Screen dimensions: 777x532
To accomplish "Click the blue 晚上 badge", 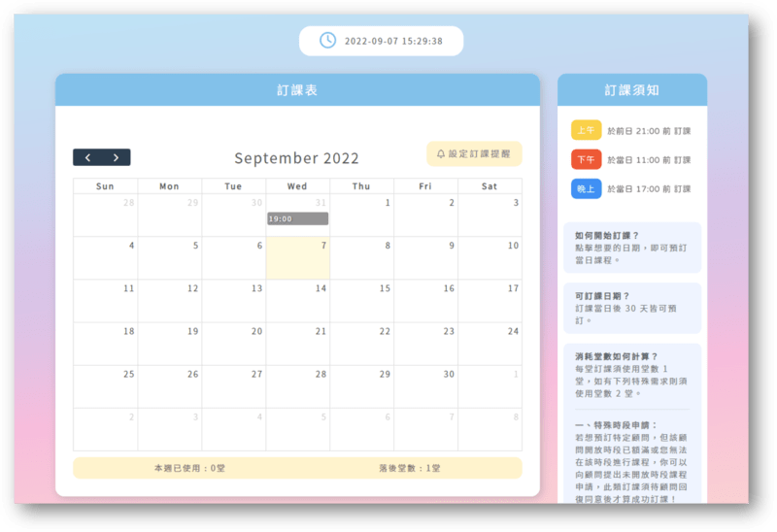I will [586, 189].
